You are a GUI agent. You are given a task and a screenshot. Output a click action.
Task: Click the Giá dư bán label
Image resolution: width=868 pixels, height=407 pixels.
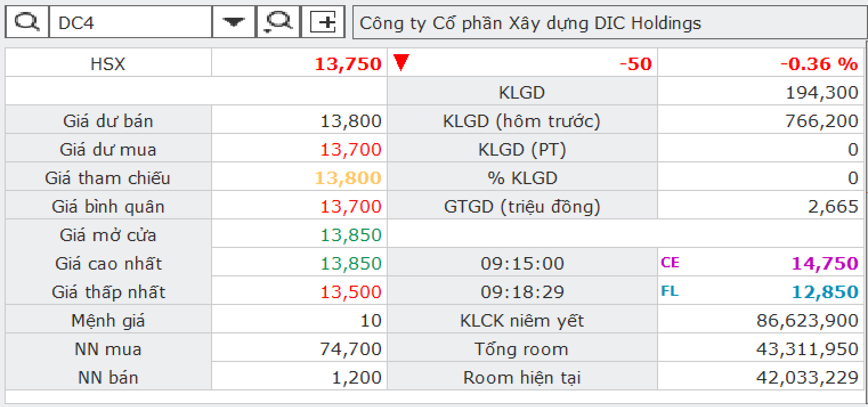click(108, 121)
